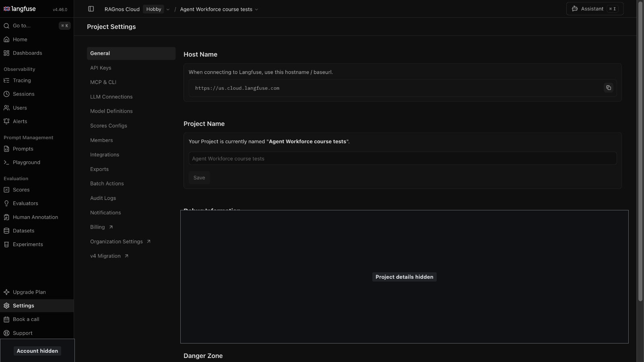Open Users page
The height and width of the screenshot is (362, 644).
coord(37,108)
